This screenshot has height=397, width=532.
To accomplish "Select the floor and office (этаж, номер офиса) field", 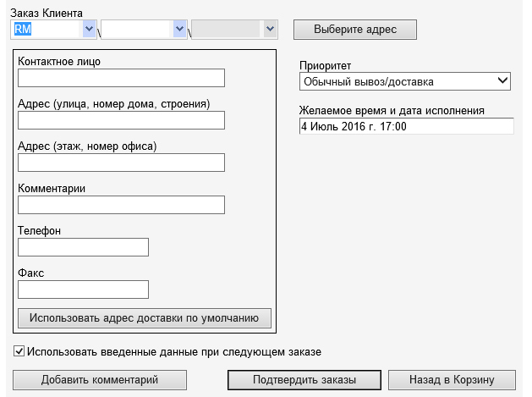I will pyautogui.click(x=121, y=163).
